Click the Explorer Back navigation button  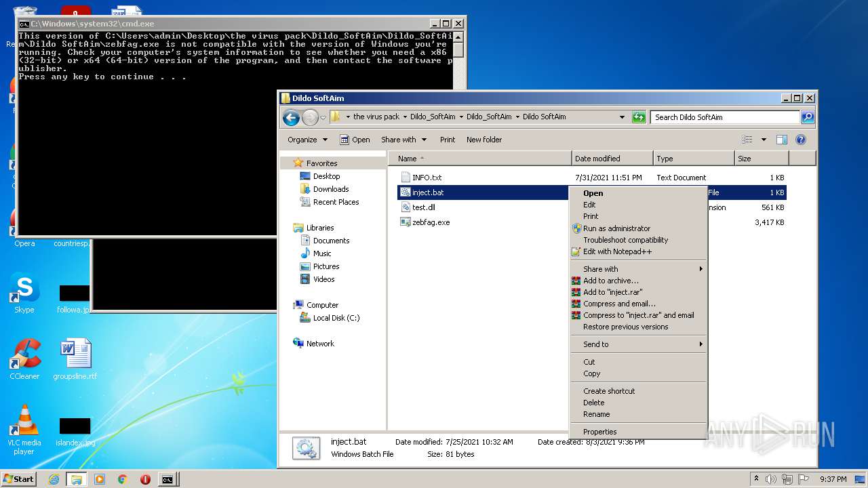[291, 117]
